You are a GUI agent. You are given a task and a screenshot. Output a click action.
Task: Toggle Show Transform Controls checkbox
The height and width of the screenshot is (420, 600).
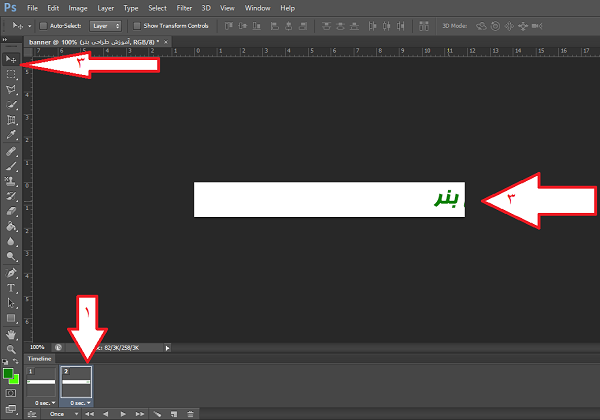coord(138,25)
